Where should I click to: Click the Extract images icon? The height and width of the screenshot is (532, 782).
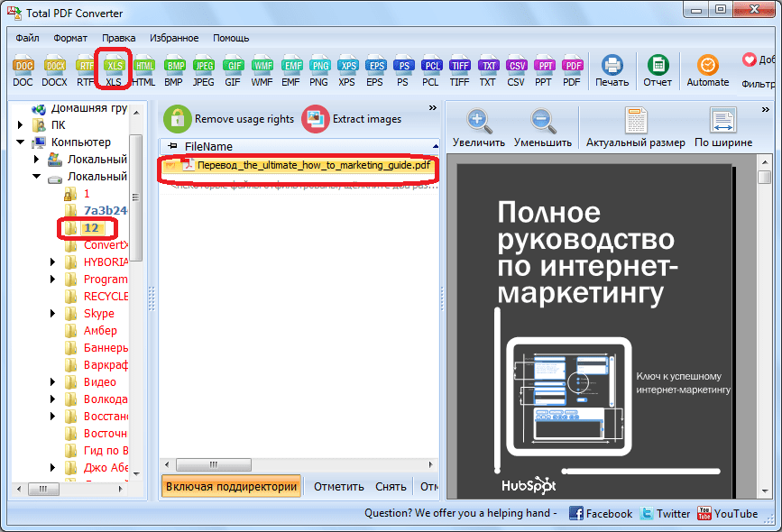(316, 118)
